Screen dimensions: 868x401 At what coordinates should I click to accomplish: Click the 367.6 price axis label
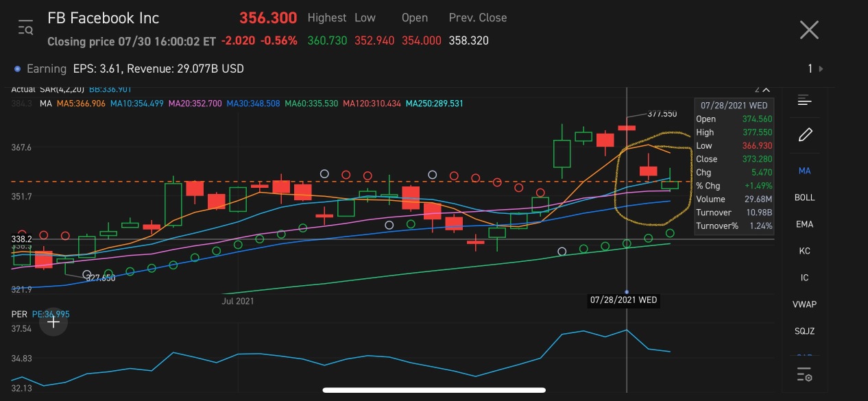point(22,147)
